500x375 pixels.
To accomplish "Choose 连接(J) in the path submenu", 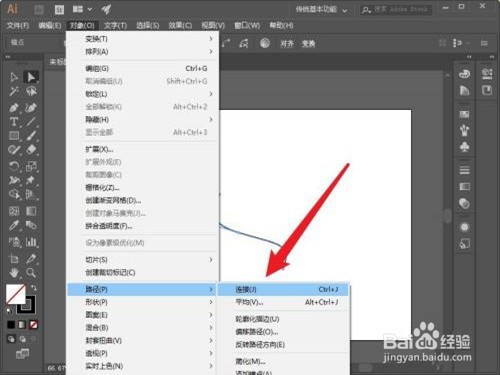I will tap(283, 289).
